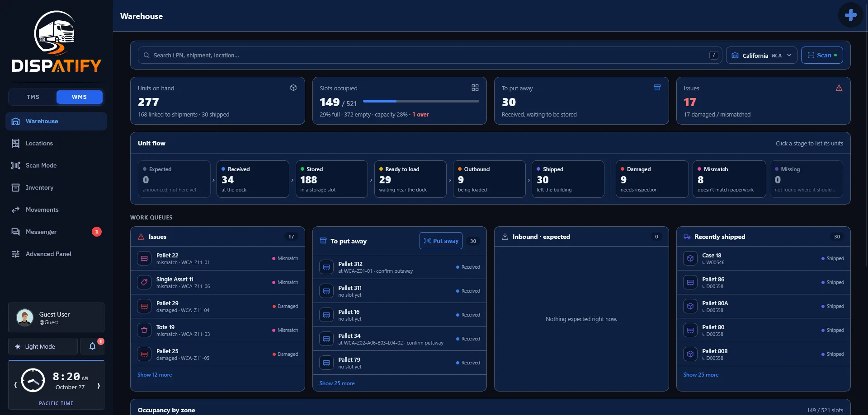Open the Pallet 16 row
The height and width of the screenshot is (415, 868).
pos(400,315)
